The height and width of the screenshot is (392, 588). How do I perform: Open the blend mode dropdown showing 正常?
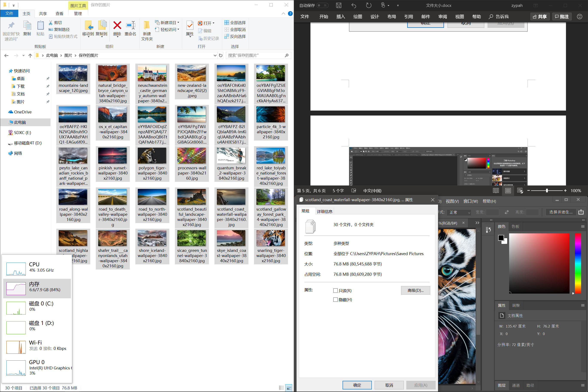pyautogui.click(x=459, y=212)
